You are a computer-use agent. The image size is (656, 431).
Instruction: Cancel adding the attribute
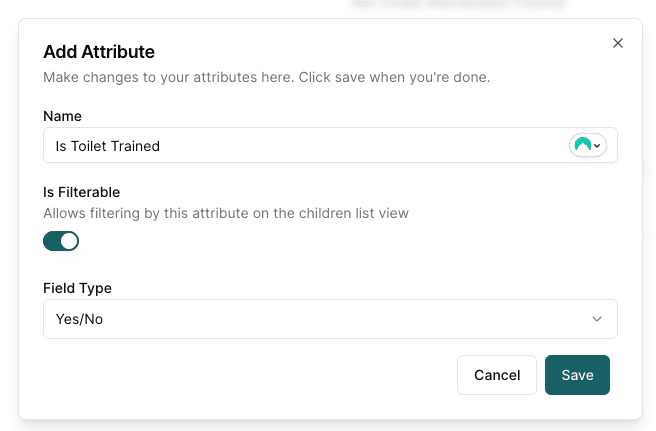pos(497,375)
